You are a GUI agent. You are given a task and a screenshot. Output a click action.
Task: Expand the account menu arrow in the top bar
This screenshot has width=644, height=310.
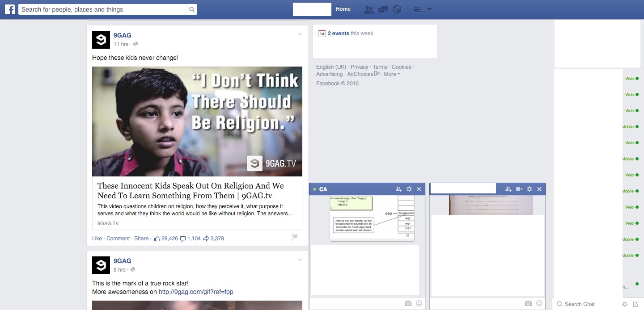click(x=429, y=9)
